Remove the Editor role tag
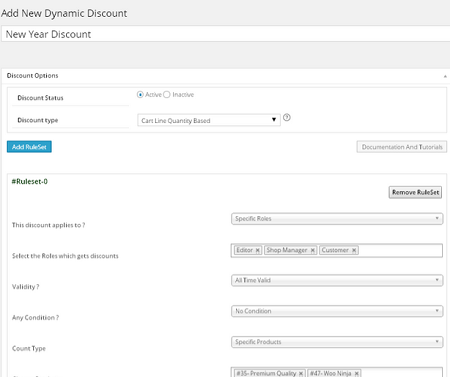This screenshot has width=450, height=377. click(258, 250)
